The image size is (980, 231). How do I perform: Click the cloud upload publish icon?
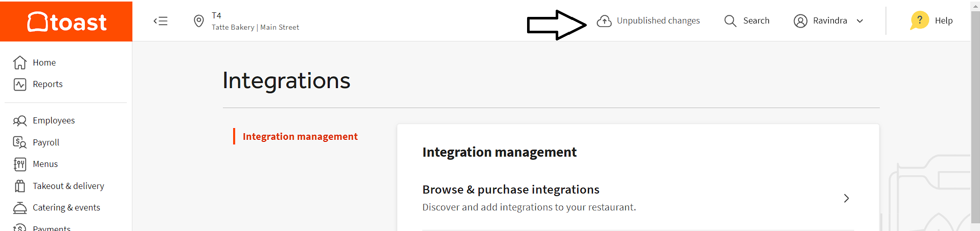pos(604,21)
